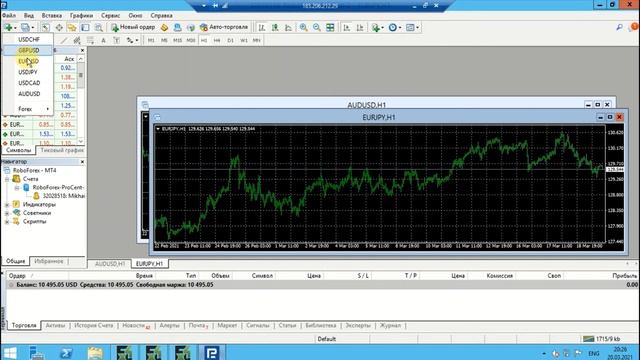Image resolution: width=640 pixels, height=360 pixels.
Task: Toggle the Data Window toolbar icon
Action: coord(59,27)
